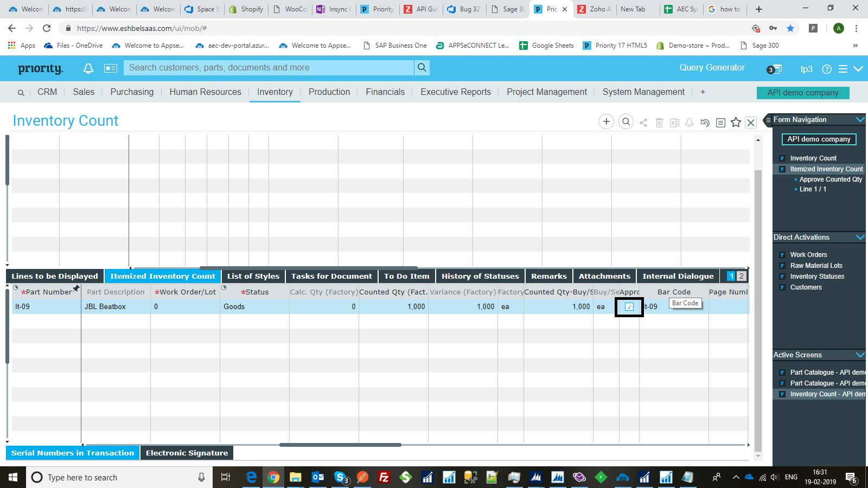Open the help question mark icon
The width and height of the screenshot is (868, 488).
(x=827, y=69)
